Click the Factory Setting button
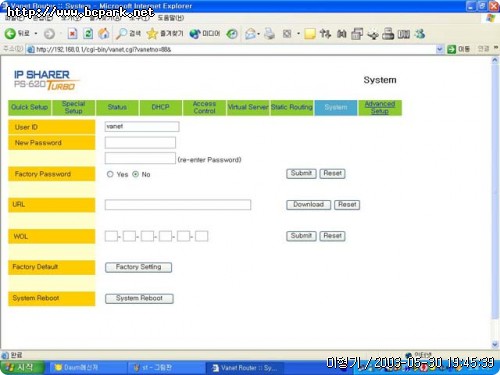The height and width of the screenshot is (375, 500). click(138, 267)
